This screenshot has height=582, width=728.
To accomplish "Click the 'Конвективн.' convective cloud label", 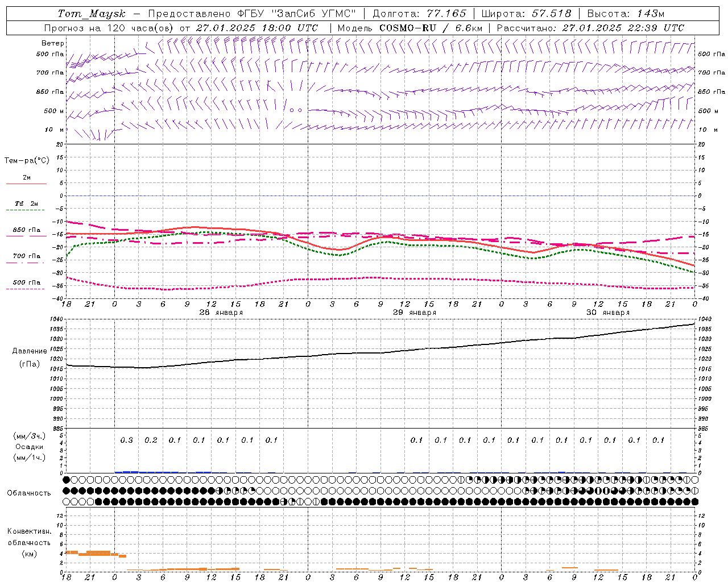I will point(29,531).
